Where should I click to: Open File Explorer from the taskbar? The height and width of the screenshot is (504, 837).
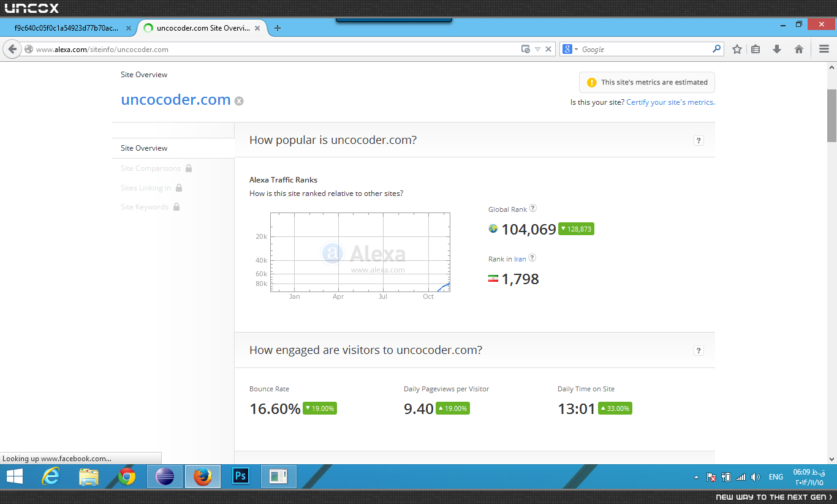point(89,476)
